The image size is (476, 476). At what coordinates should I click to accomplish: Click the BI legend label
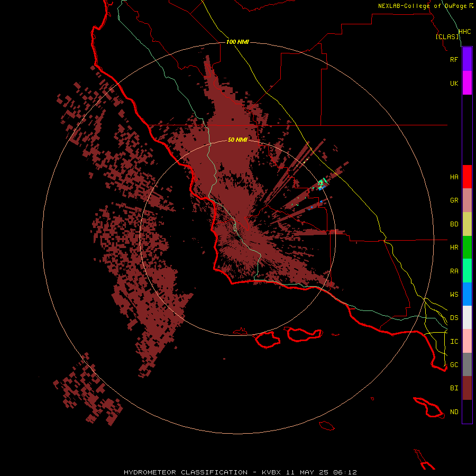[x=454, y=388]
